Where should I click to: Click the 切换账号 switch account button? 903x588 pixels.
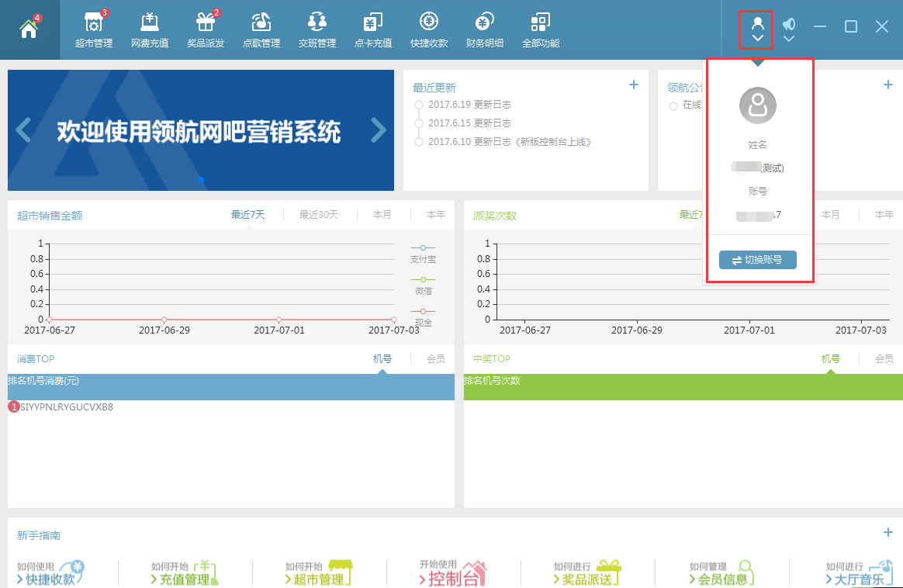[x=758, y=260]
